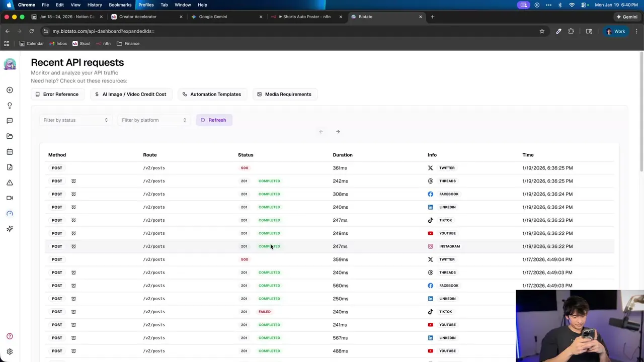
Task: Open AI Image / Video Credit Cost
Action: tap(131, 94)
